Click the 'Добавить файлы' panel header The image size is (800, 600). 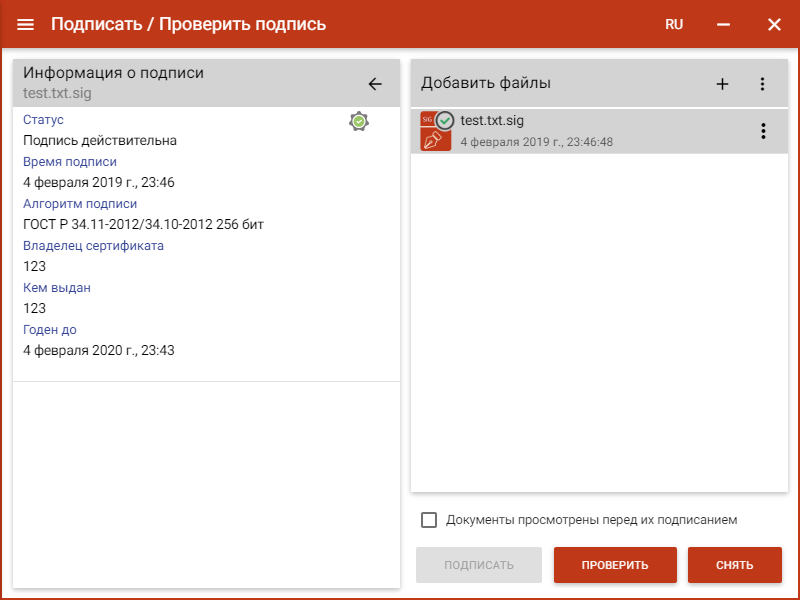click(486, 83)
